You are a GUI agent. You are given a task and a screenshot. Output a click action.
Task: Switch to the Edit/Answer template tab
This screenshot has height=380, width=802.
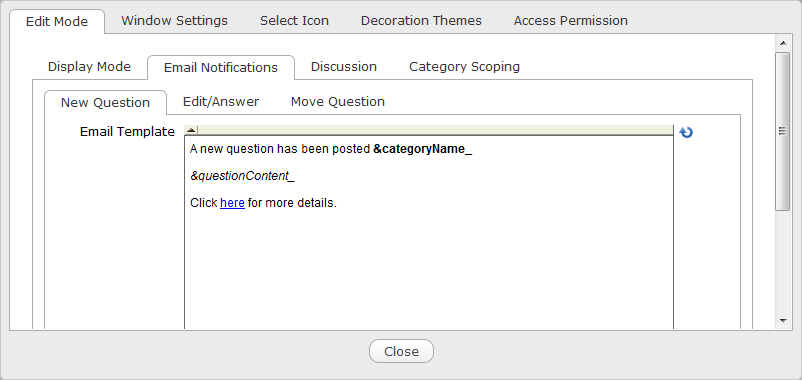(x=221, y=102)
